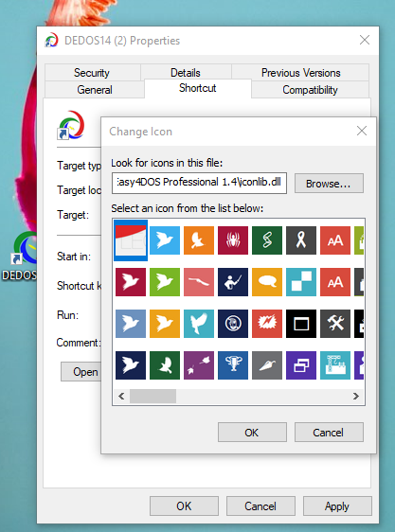
Task: Cancel the Change Icon dialog
Action: click(329, 433)
